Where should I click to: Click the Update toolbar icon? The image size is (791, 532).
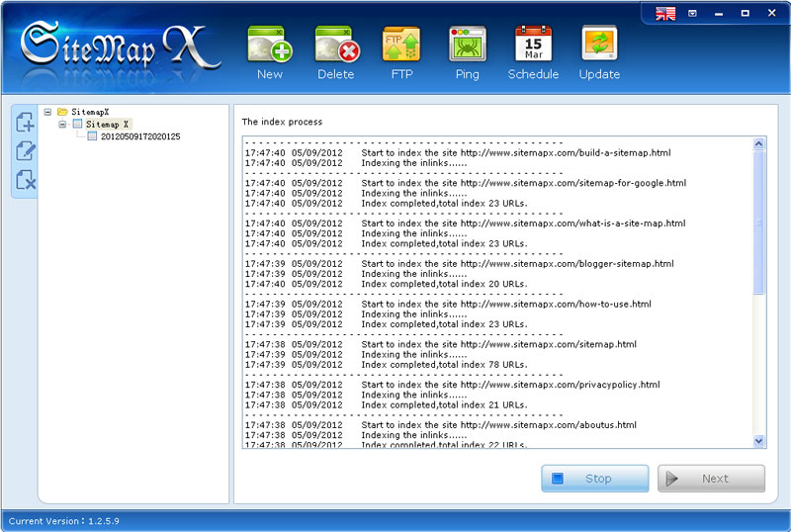click(599, 45)
